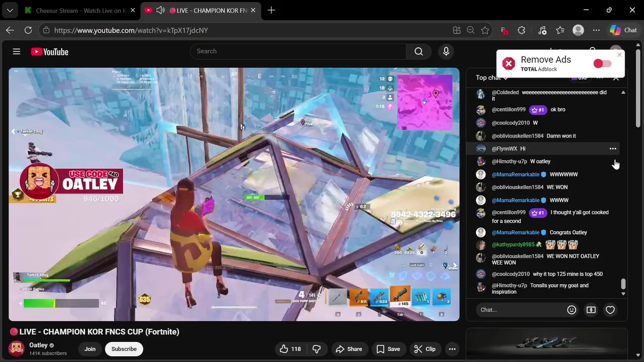
Task: Expand the Top chat dropdown
Action: [492, 77]
